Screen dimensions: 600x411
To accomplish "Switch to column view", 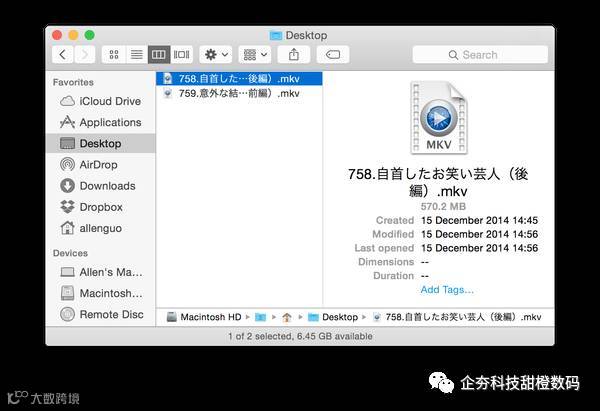I will [x=159, y=55].
